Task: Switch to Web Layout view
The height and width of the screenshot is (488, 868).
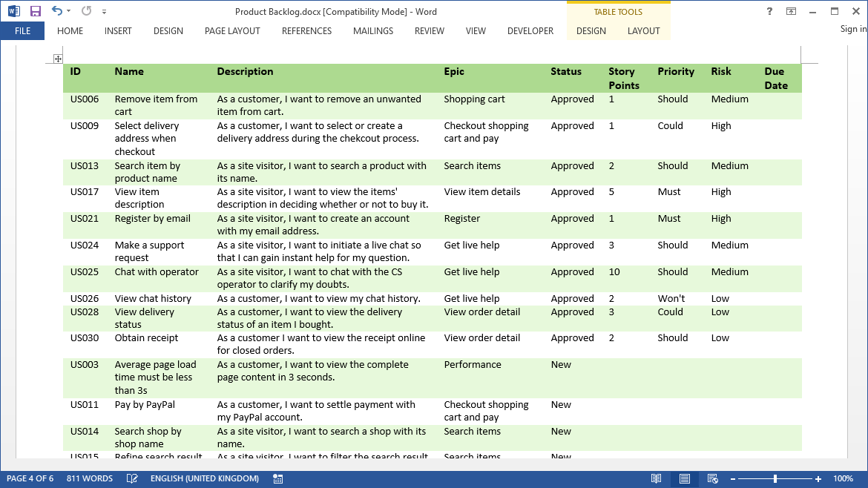Action: [x=711, y=478]
